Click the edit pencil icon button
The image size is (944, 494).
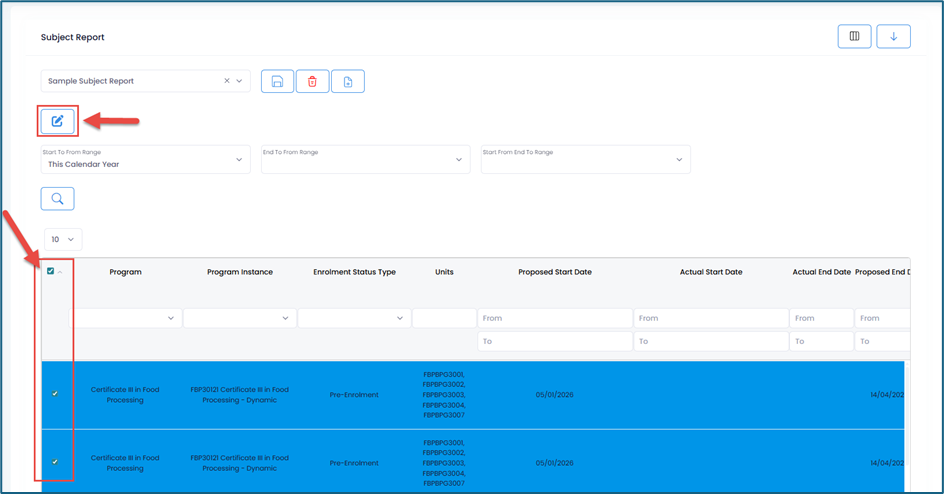(x=57, y=121)
